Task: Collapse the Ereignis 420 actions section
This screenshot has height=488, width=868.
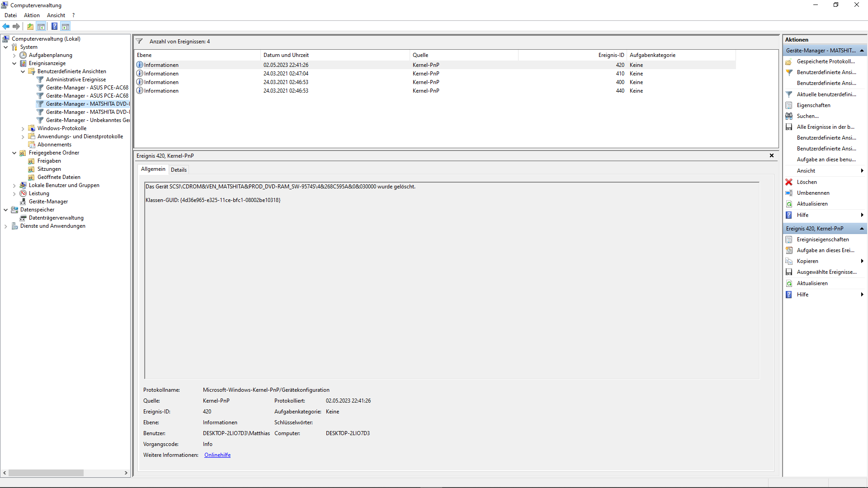Action: click(x=862, y=229)
